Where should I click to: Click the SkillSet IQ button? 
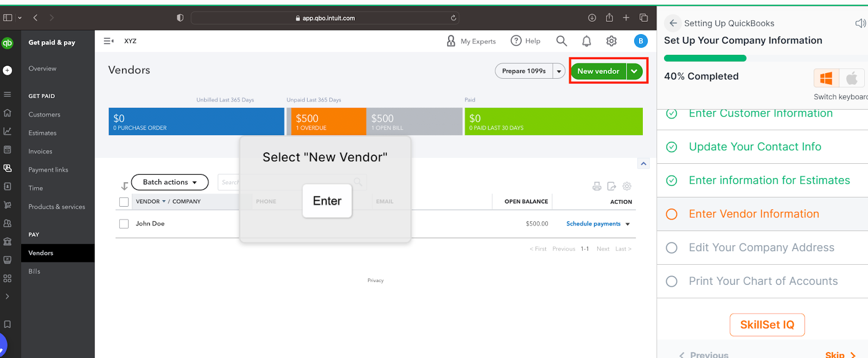tap(767, 325)
